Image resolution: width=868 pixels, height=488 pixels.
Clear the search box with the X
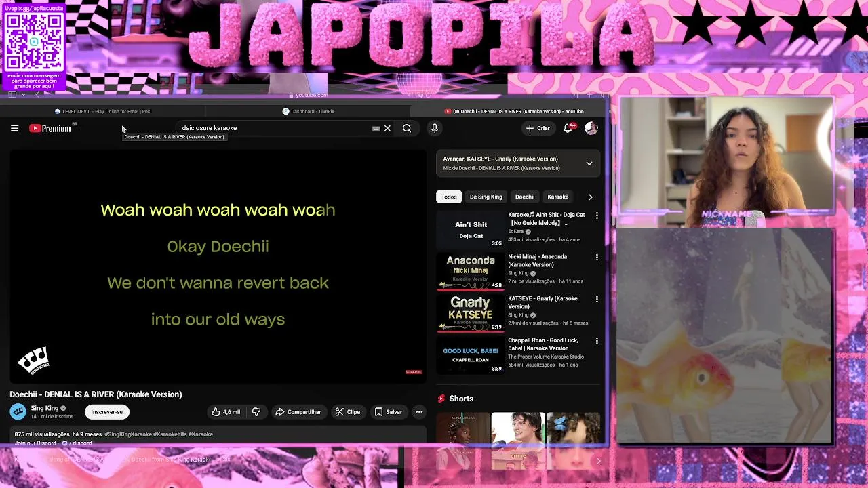[387, 128]
